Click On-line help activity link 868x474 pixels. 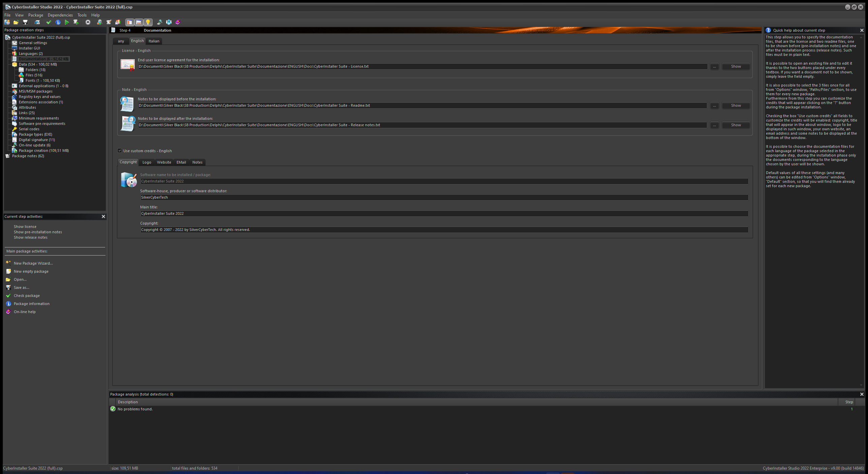click(x=25, y=312)
